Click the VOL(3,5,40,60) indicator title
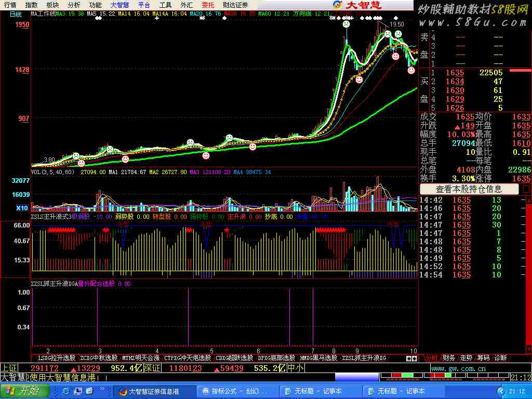Image resolution: width=532 pixels, height=399 pixels. click(52, 172)
